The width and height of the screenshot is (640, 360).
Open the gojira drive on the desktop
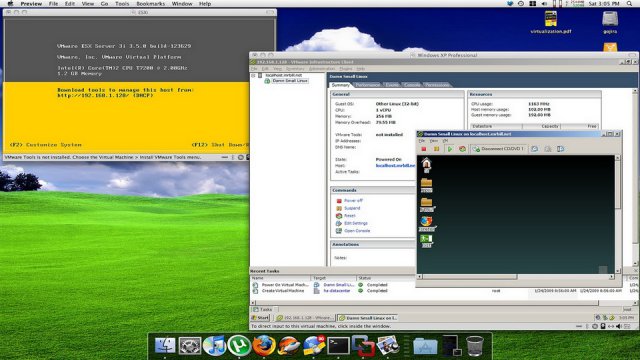(610, 22)
